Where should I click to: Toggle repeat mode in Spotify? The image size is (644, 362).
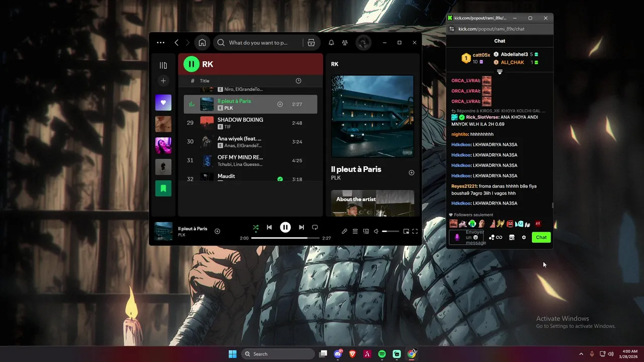(315, 227)
